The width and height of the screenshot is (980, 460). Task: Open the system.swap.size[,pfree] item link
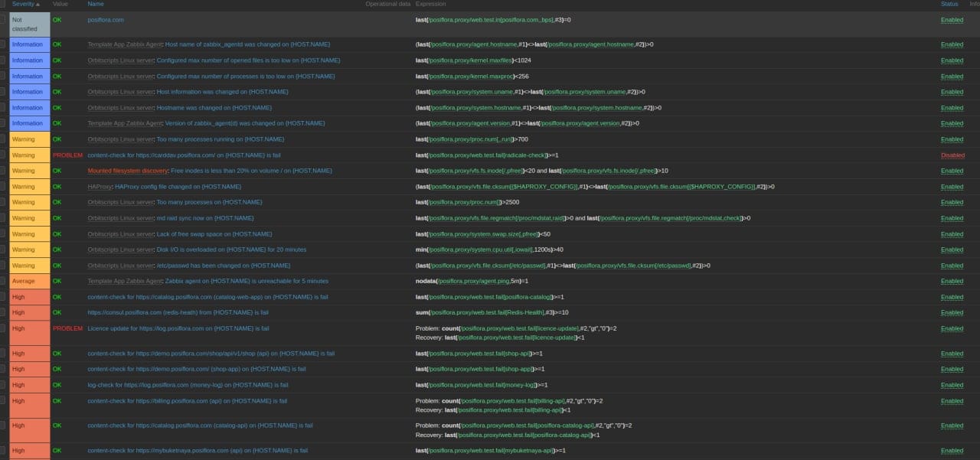pyautogui.click(x=484, y=234)
